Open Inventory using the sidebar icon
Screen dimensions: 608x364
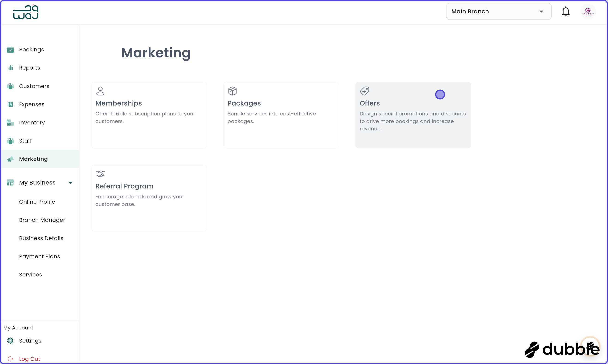click(x=10, y=122)
